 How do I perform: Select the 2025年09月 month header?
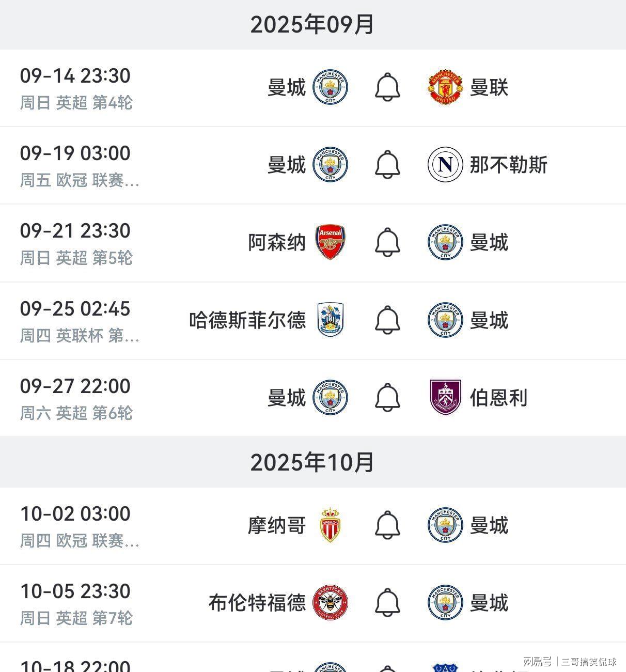(x=312, y=24)
